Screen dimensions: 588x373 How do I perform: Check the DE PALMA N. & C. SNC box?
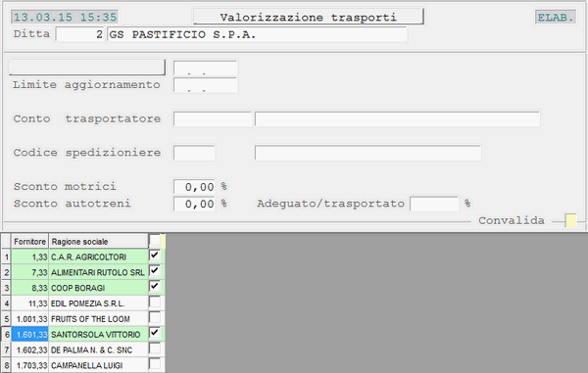click(155, 349)
